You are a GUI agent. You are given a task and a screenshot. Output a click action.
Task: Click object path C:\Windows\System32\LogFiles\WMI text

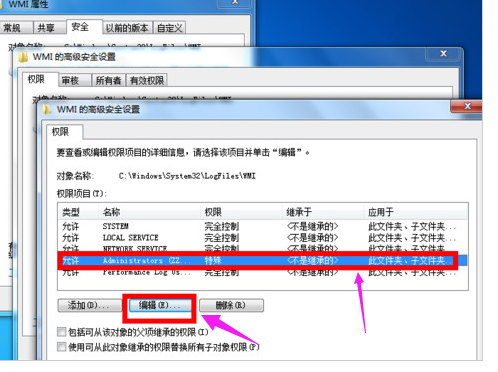(187, 176)
